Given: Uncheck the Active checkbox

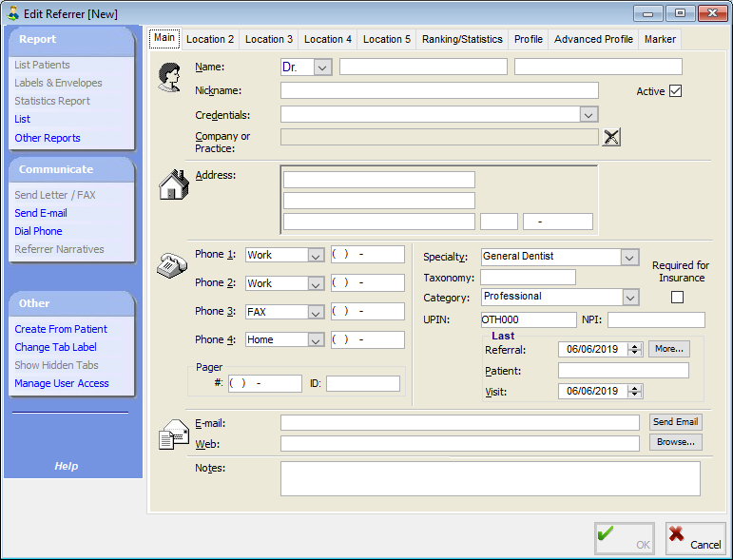Looking at the screenshot, I should [x=676, y=91].
